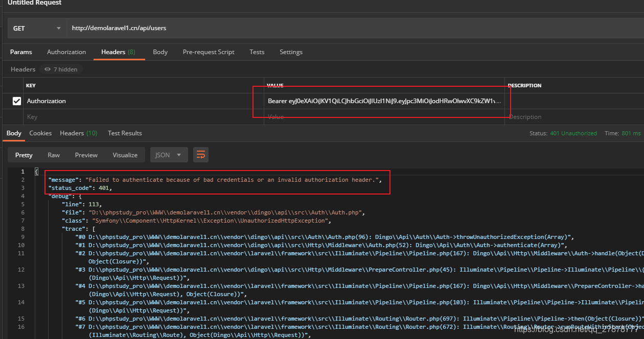
Task: Click the Headers section label
Action: click(x=23, y=69)
